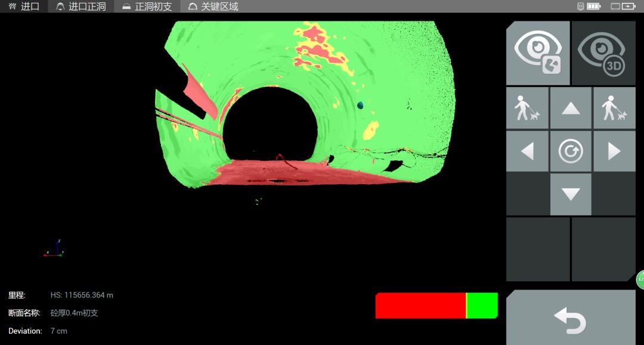Click the green circular badge at the right edge

tap(640, 280)
